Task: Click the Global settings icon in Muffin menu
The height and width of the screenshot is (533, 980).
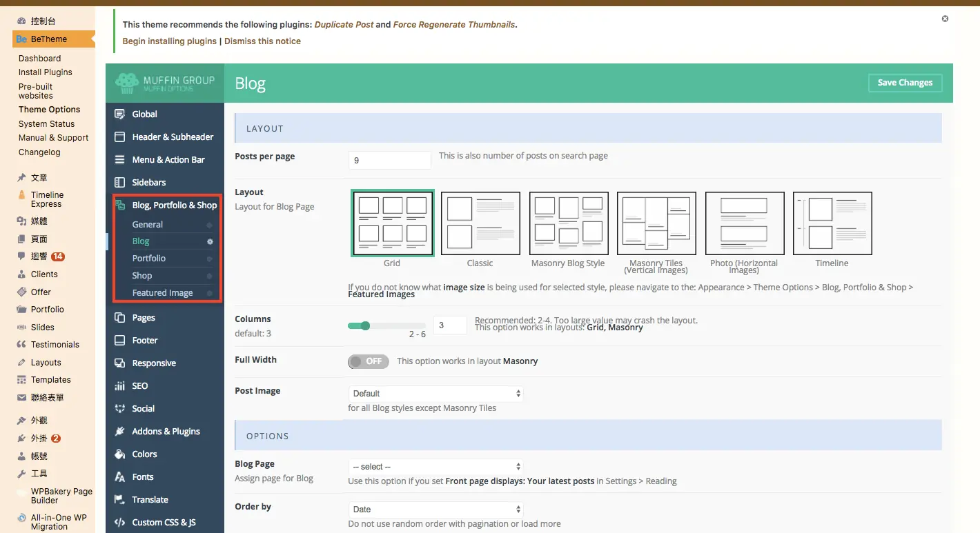Action: pos(119,114)
